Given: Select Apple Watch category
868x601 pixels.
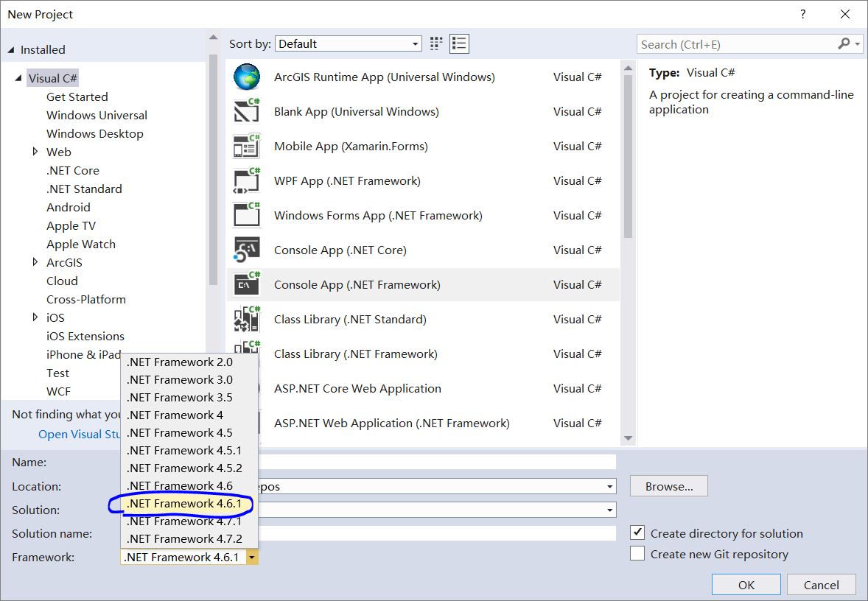Looking at the screenshot, I should click(81, 244).
